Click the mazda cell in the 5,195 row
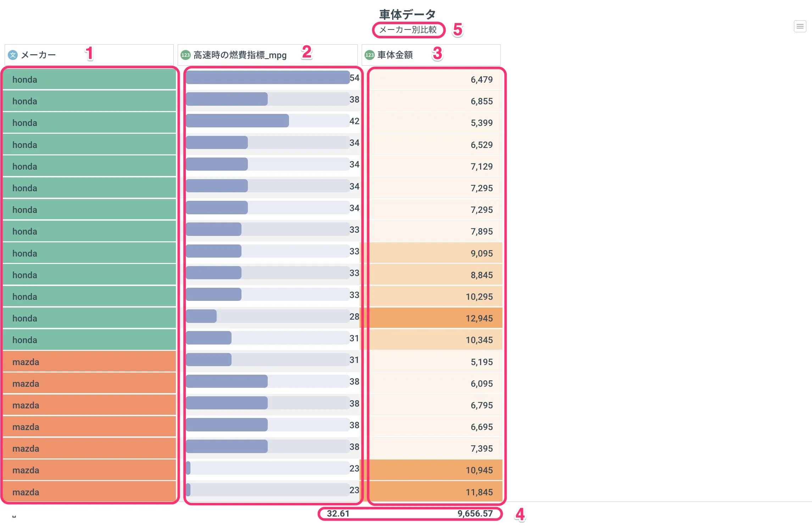This screenshot has width=812, height=529. [x=89, y=362]
